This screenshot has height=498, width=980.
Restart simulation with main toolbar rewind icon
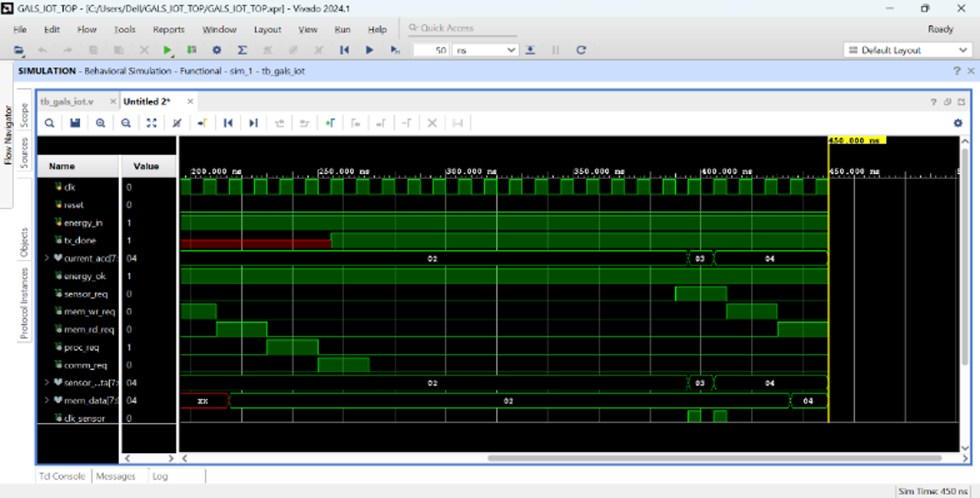point(344,50)
